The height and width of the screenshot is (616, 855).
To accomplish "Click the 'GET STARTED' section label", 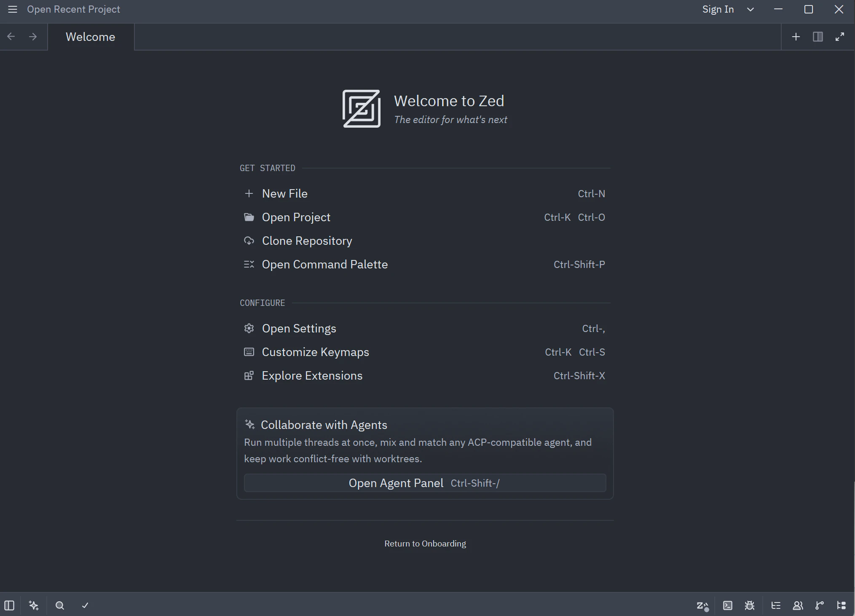I will click(x=268, y=168).
